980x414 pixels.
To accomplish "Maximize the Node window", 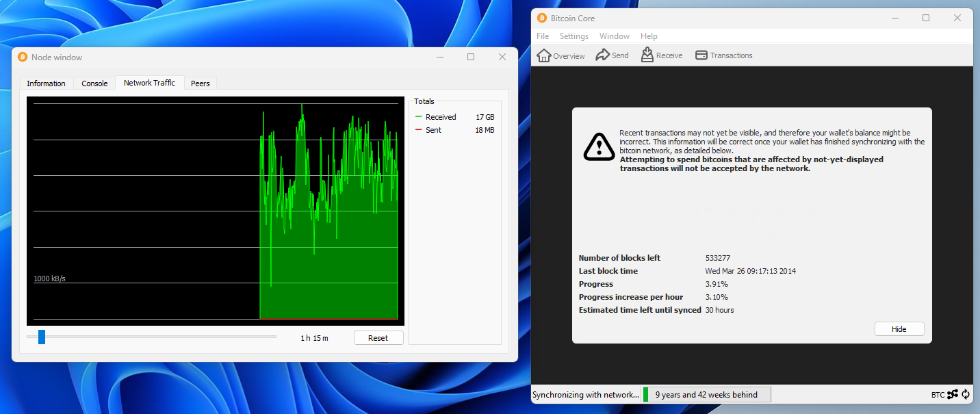I will (471, 57).
